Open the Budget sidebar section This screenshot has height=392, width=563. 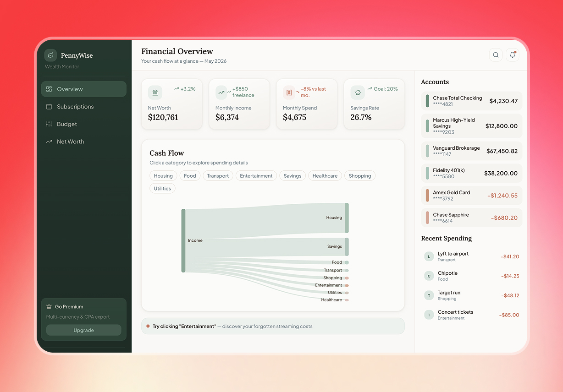[x=83, y=124]
